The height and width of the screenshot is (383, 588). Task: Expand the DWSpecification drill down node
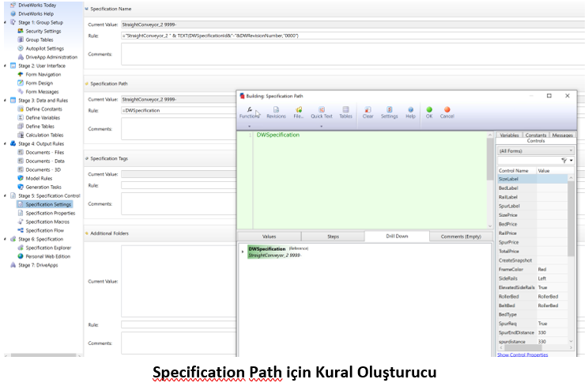tap(242, 250)
